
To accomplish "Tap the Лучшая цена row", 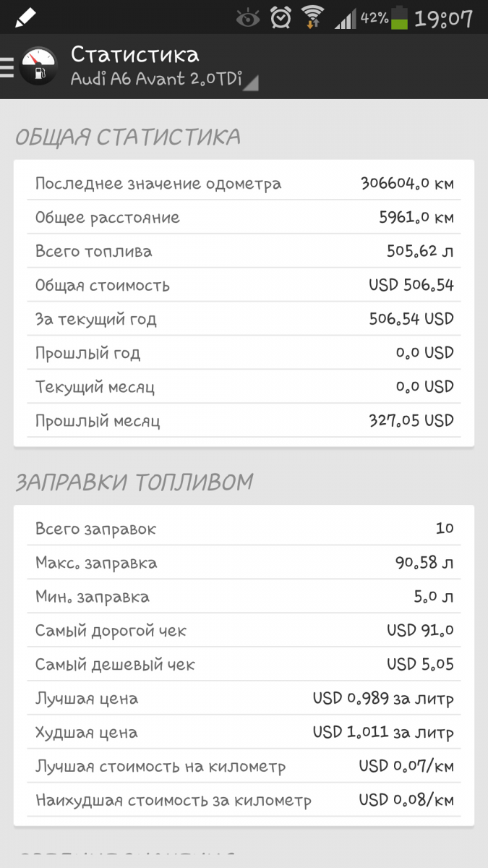I will (244, 699).
